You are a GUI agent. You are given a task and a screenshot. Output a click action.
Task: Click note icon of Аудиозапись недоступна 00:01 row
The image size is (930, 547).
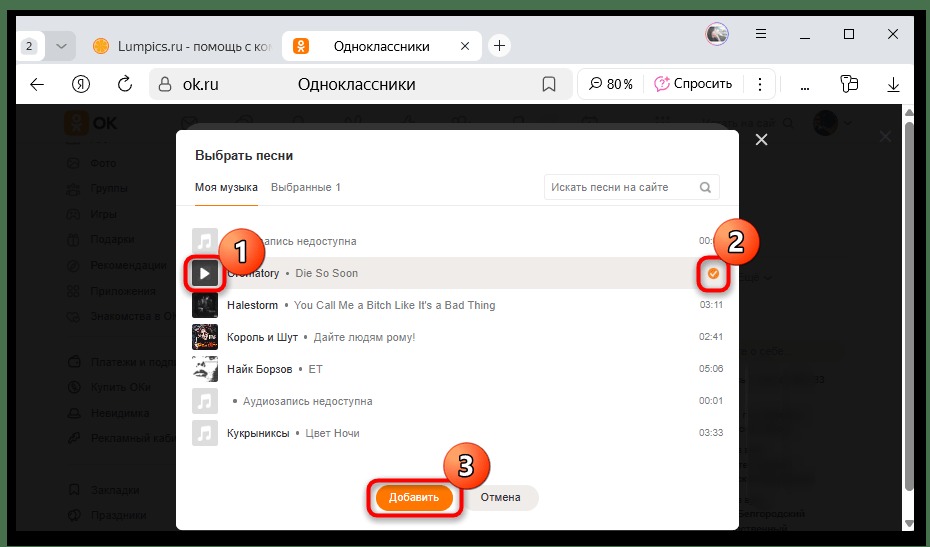click(x=205, y=401)
